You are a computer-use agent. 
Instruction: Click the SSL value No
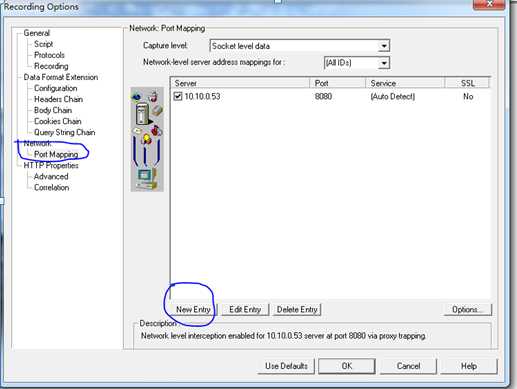(468, 96)
